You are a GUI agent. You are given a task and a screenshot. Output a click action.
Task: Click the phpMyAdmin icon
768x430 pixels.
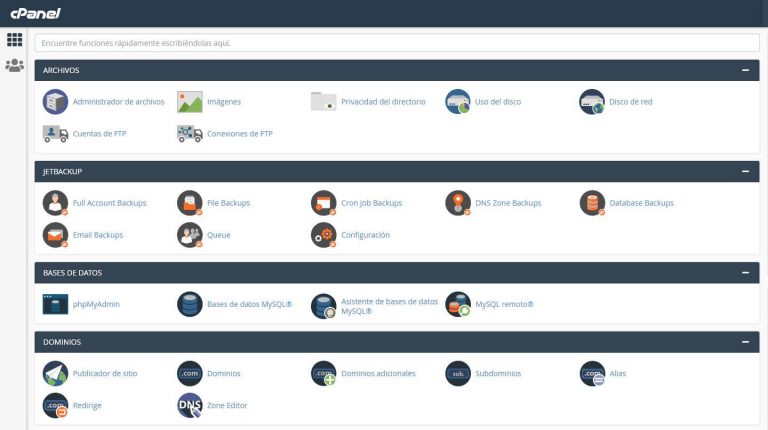pyautogui.click(x=55, y=304)
